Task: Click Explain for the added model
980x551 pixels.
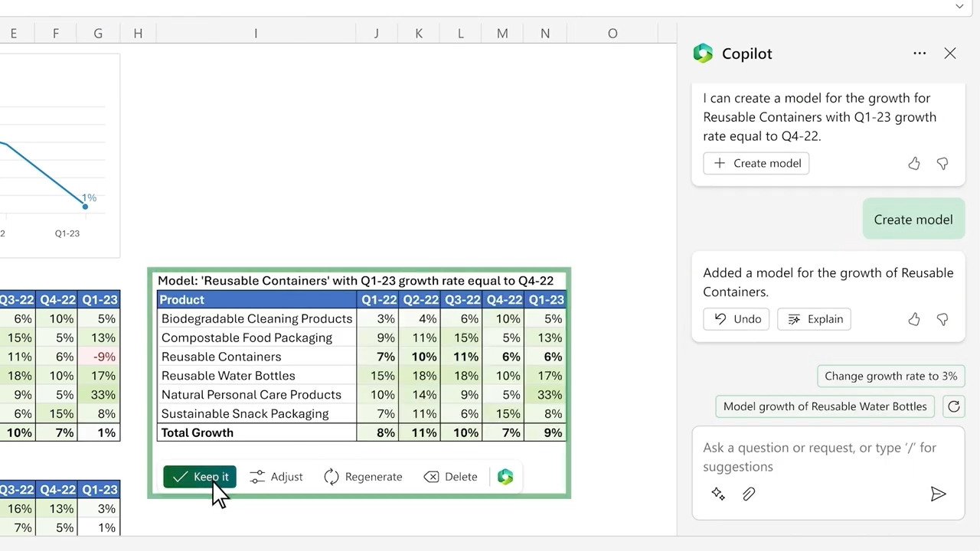Action: tap(815, 319)
